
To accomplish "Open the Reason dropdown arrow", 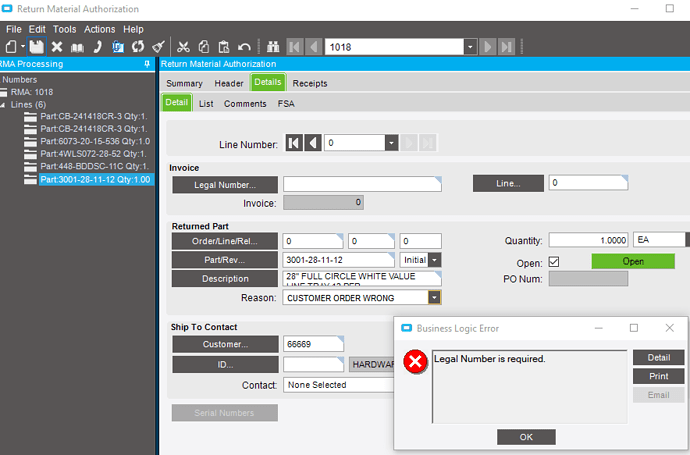I will [x=434, y=297].
